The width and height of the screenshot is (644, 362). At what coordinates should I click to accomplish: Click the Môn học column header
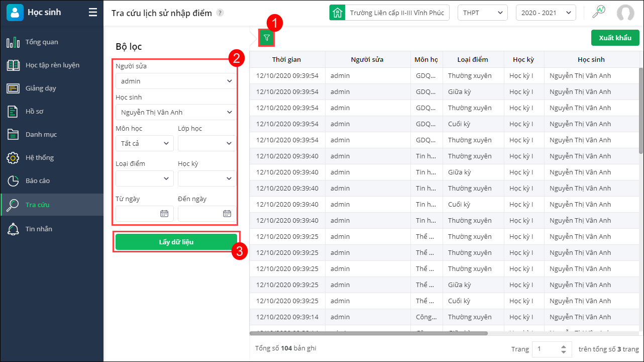pyautogui.click(x=426, y=59)
